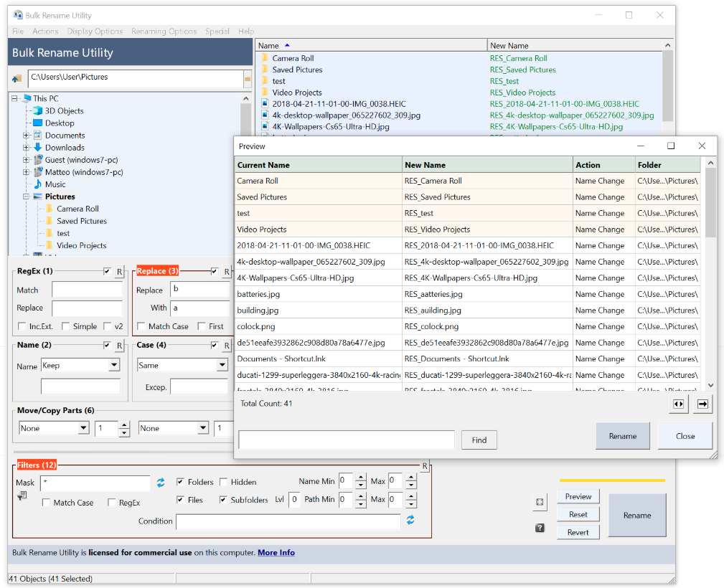Click the up-folder icon beside the path box
The height and width of the screenshot is (588, 724).
[x=17, y=78]
